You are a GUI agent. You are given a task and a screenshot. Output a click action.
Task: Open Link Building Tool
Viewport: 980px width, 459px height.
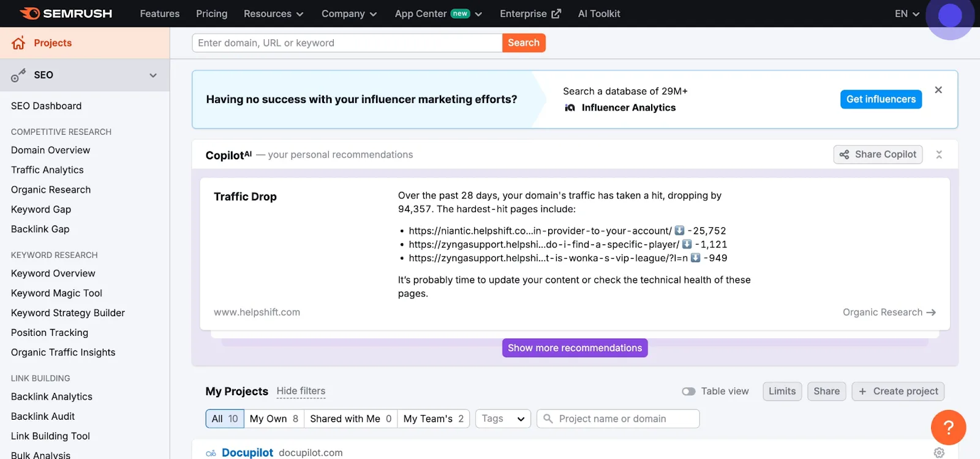click(x=50, y=436)
